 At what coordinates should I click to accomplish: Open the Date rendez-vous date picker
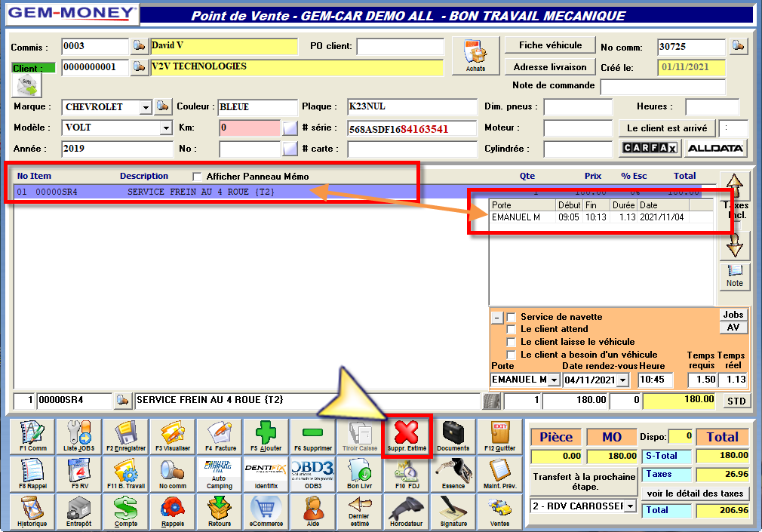coord(623,380)
